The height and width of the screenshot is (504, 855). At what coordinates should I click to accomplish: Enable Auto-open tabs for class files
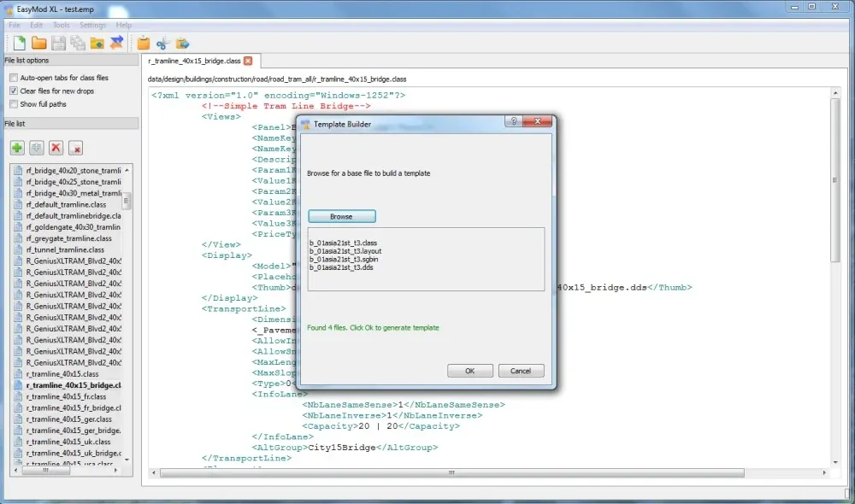[14, 78]
